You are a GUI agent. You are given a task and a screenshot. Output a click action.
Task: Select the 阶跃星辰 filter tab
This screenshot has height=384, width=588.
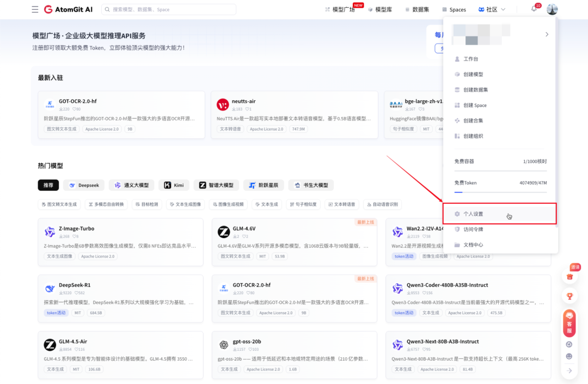click(264, 185)
